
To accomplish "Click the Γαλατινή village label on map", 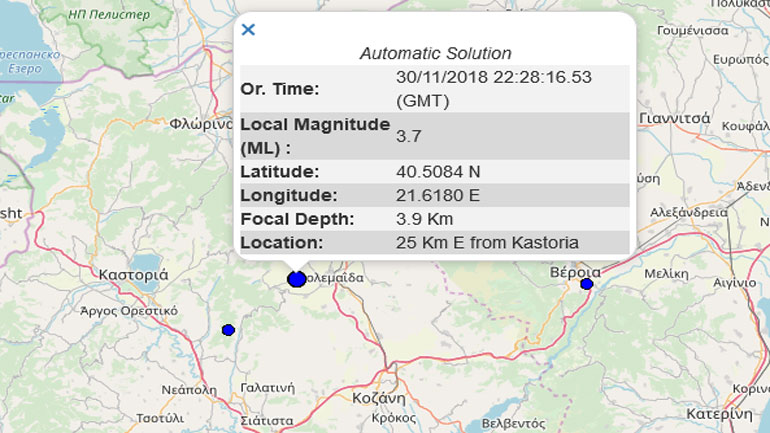I will [267, 387].
